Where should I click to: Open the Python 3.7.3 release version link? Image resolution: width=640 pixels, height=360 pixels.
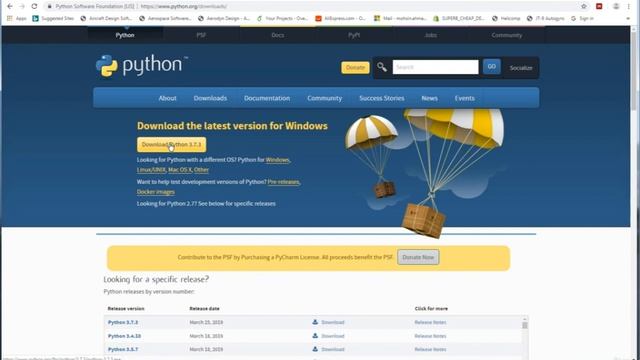point(123,322)
